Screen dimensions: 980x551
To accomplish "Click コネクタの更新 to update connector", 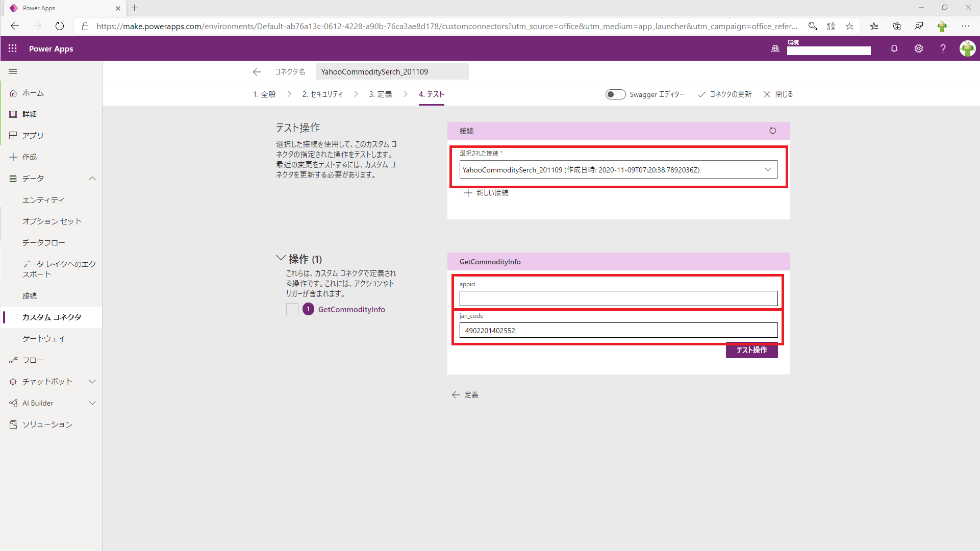I will (x=725, y=94).
